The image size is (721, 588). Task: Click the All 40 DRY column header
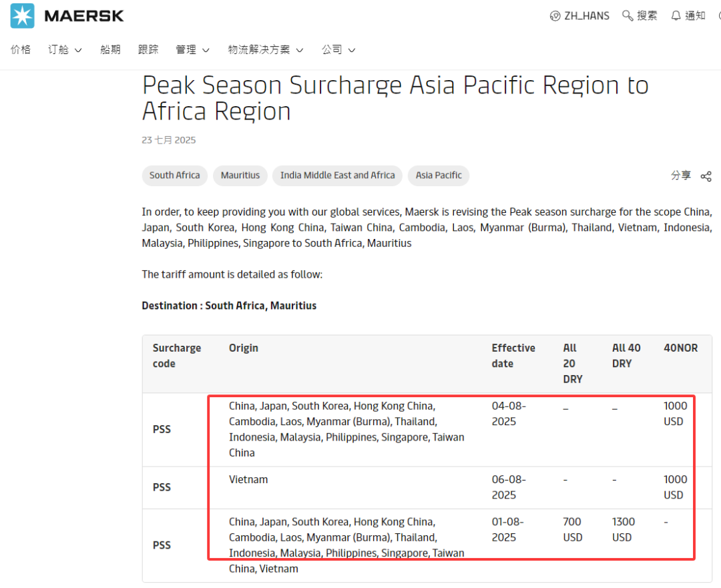626,356
